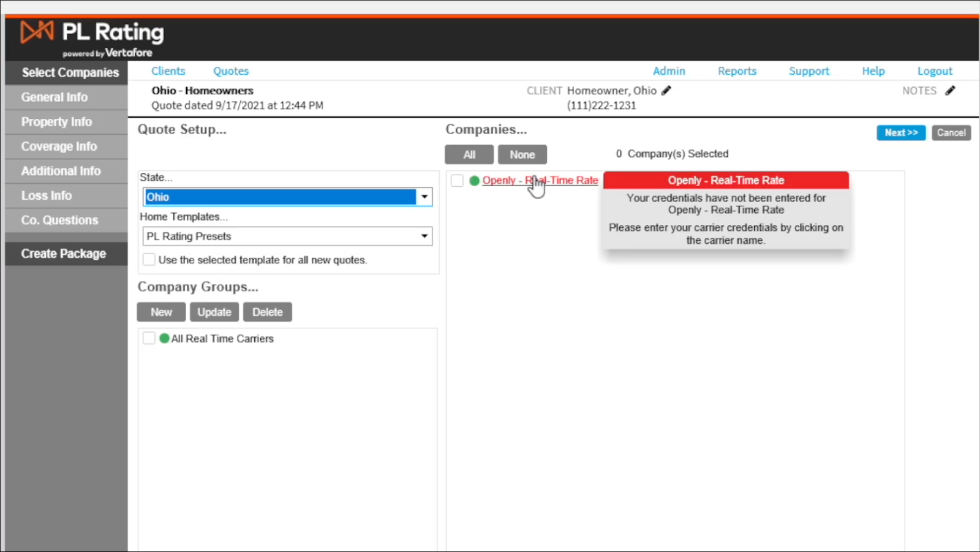Click Create Package in sidebar

[x=67, y=254]
